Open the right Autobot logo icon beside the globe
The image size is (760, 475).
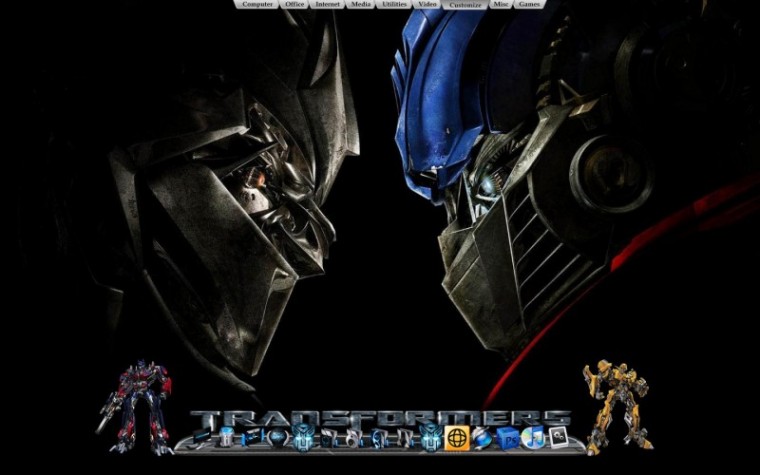[431, 437]
